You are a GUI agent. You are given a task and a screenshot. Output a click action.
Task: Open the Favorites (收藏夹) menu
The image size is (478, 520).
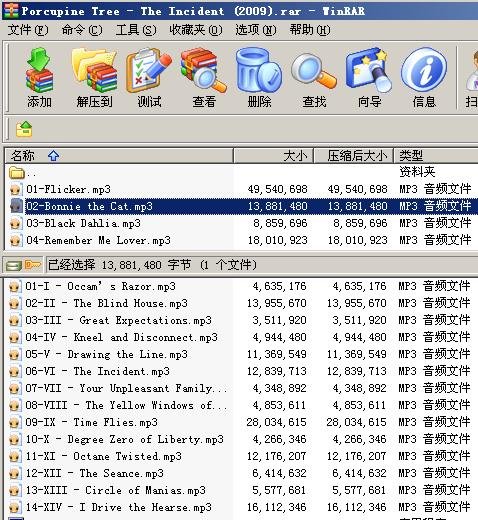[x=196, y=30]
